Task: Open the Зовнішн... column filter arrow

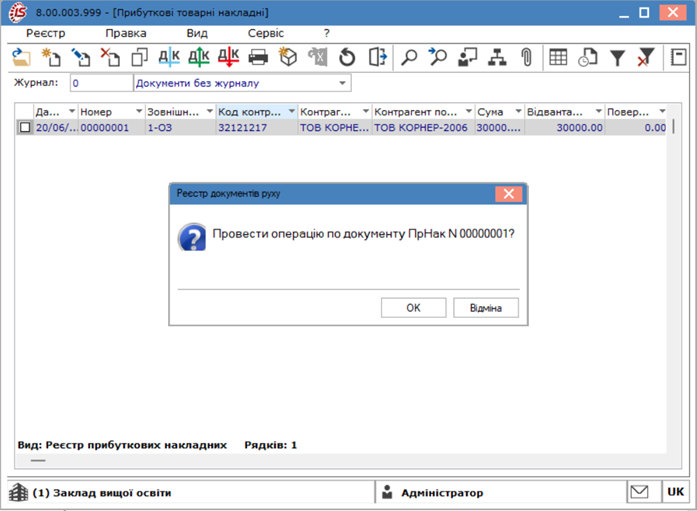Action: 210,111
